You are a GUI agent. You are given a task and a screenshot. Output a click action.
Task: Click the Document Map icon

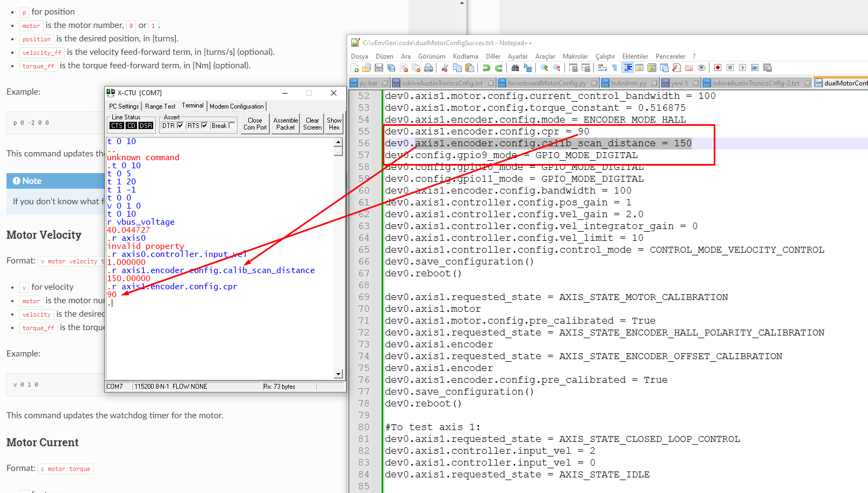651,68
